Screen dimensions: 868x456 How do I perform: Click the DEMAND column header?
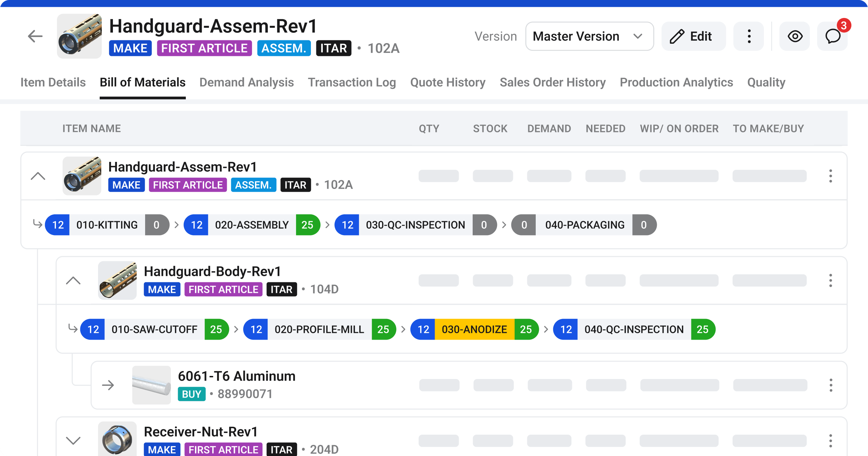click(x=549, y=129)
